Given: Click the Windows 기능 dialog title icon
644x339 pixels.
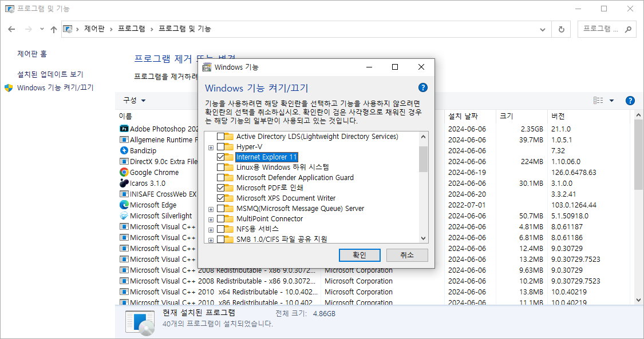Looking at the screenshot, I should pyautogui.click(x=207, y=67).
